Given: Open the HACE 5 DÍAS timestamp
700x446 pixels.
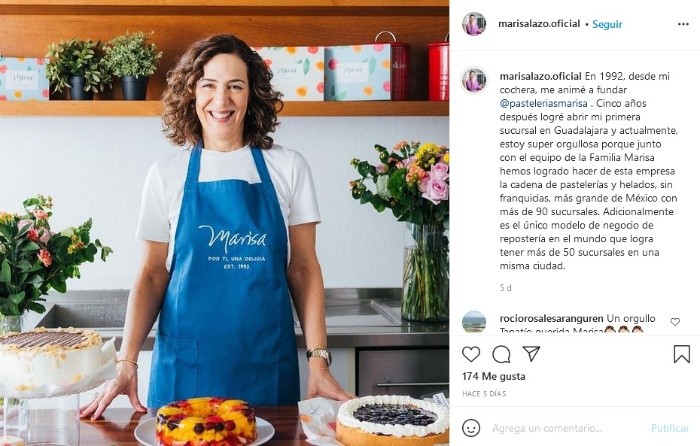Looking at the screenshot, I should pyautogui.click(x=484, y=394).
